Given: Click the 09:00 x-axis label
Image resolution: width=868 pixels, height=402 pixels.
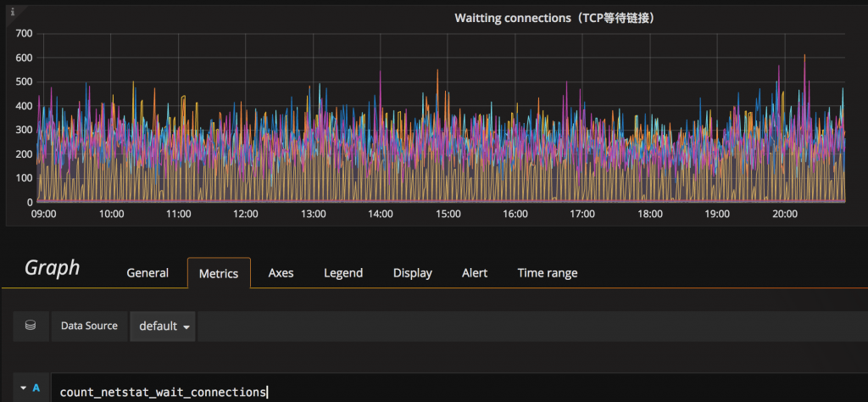Looking at the screenshot, I should (44, 214).
